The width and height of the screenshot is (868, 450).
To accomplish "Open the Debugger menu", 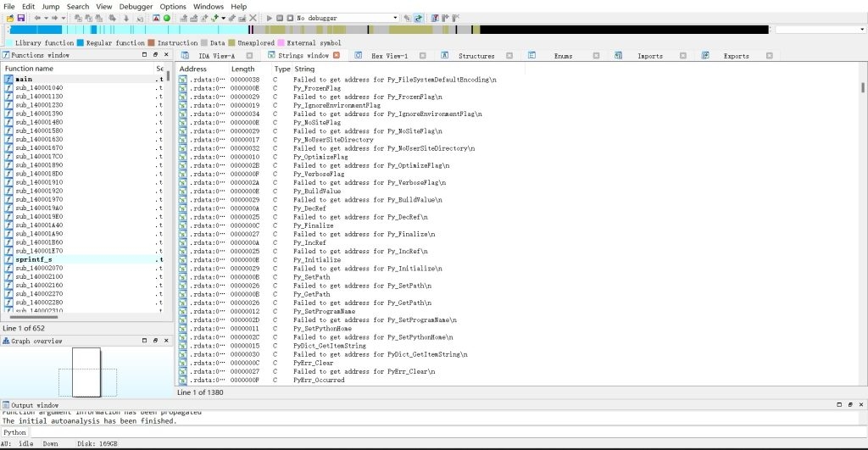I will point(136,6).
